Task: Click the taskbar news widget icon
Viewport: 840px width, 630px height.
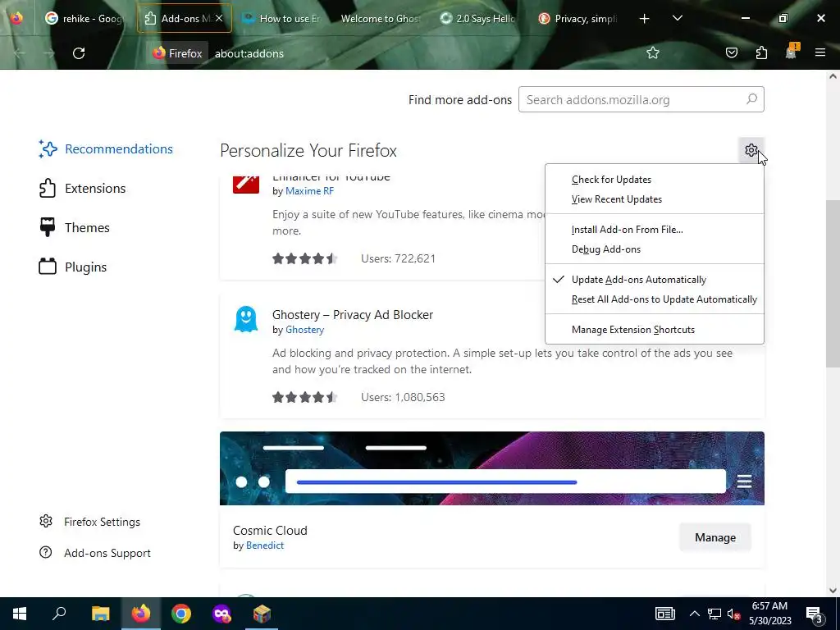Action: tap(664, 614)
